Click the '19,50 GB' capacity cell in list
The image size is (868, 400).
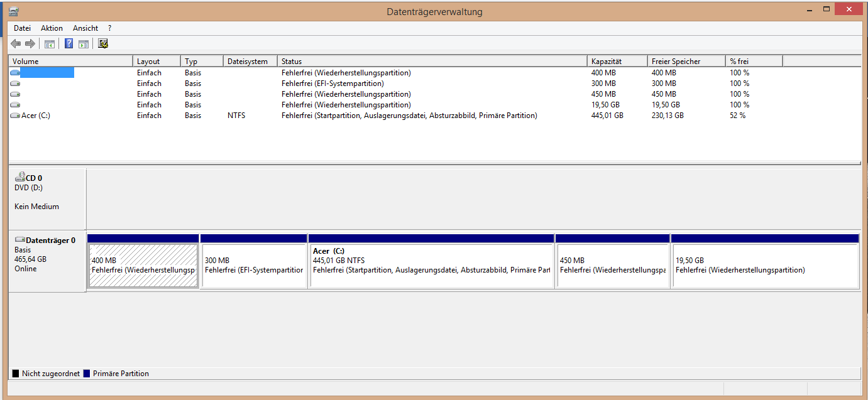point(605,105)
